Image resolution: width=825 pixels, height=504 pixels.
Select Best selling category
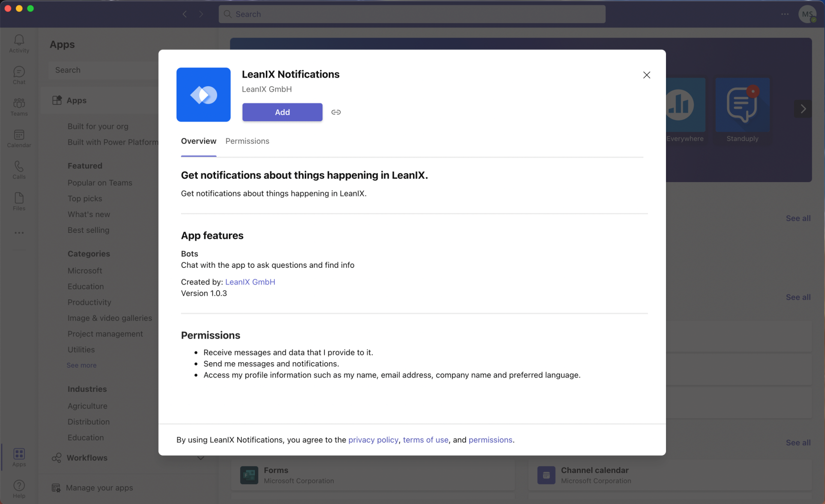click(x=88, y=230)
